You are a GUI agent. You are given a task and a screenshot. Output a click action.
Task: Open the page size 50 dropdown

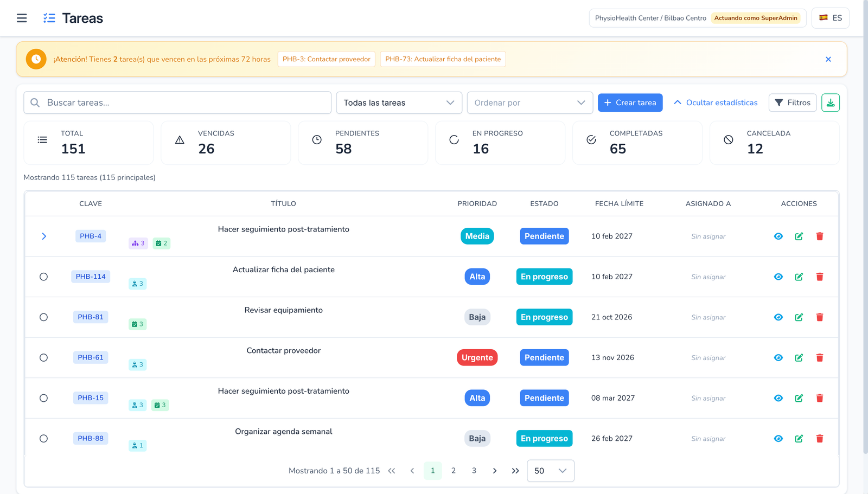(x=550, y=471)
